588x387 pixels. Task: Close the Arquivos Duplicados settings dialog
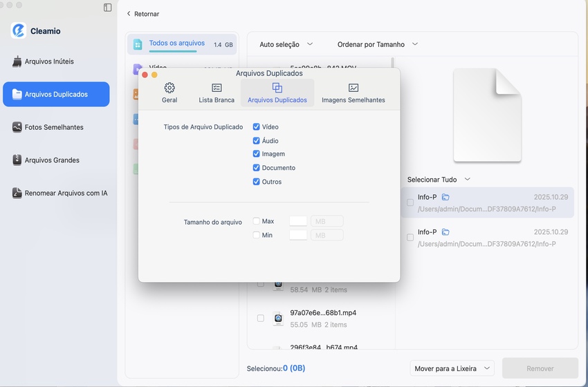[145, 75]
